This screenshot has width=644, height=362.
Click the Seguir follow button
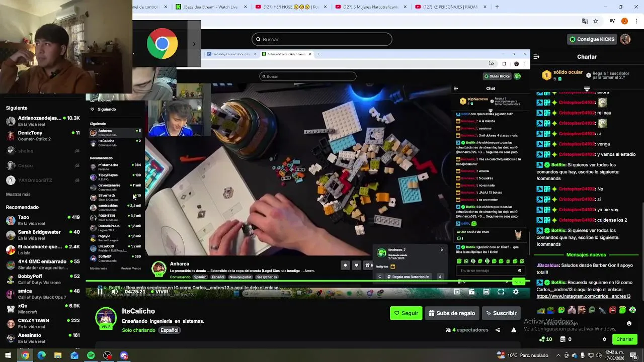pos(406,313)
